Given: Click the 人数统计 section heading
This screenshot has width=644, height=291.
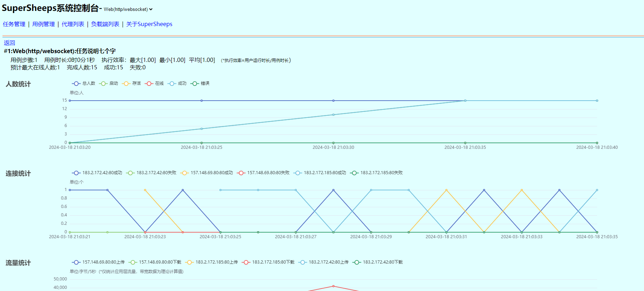Looking at the screenshot, I should (x=18, y=84).
